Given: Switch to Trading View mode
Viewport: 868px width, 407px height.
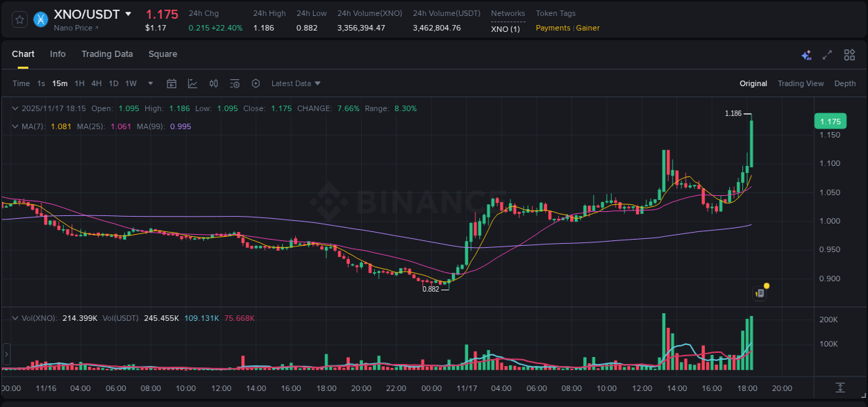Looking at the screenshot, I should click(x=801, y=83).
